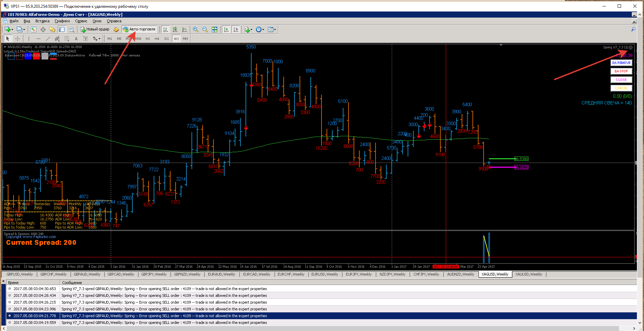
Task: Click the Новый ордер button
Action: tap(95, 29)
